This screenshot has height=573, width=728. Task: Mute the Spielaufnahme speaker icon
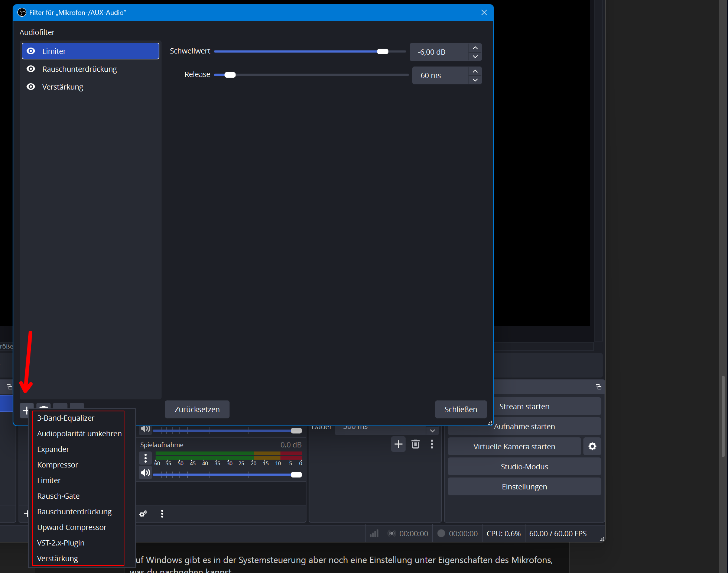point(146,473)
